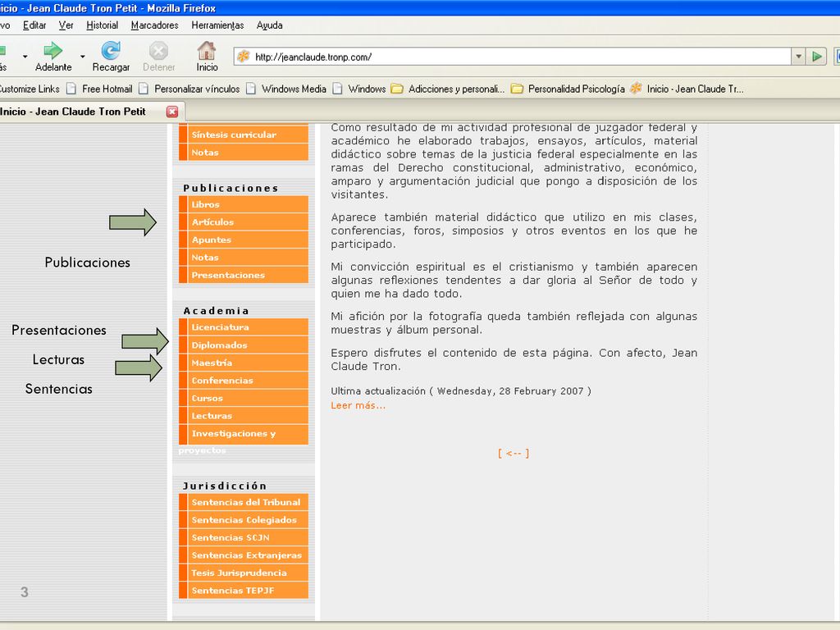The width and height of the screenshot is (840, 630).
Task: Click the site favicon in address bar
Action: [x=244, y=57]
